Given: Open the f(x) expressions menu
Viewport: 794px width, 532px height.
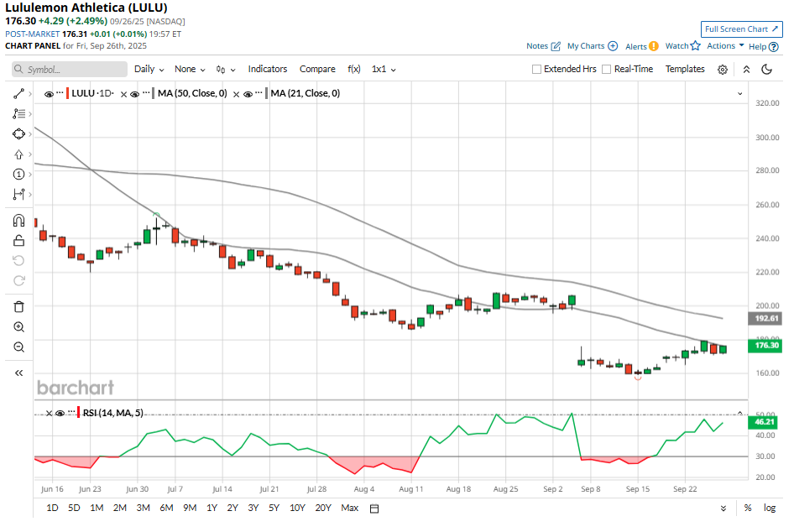Looking at the screenshot, I should tap(354, 69).
